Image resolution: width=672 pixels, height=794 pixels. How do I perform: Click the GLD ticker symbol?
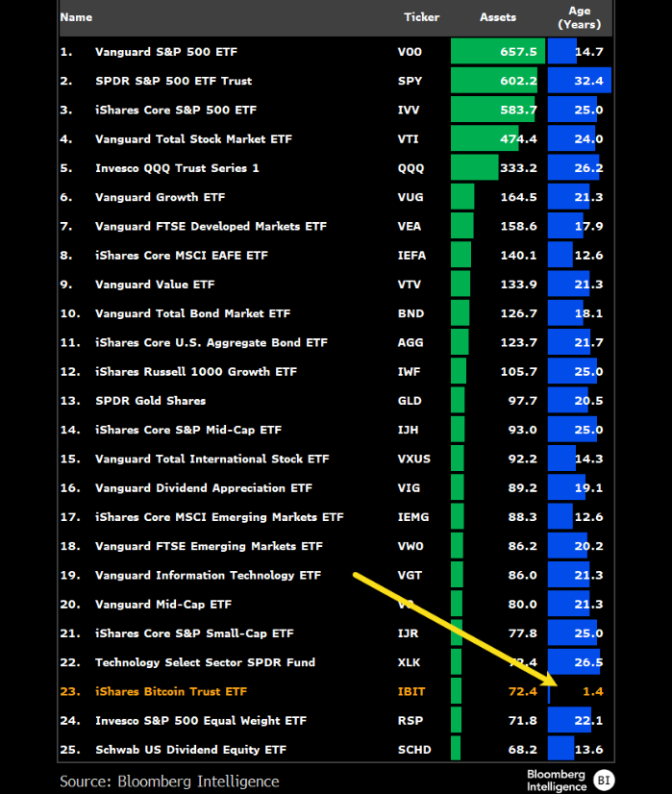click(410, 401)
